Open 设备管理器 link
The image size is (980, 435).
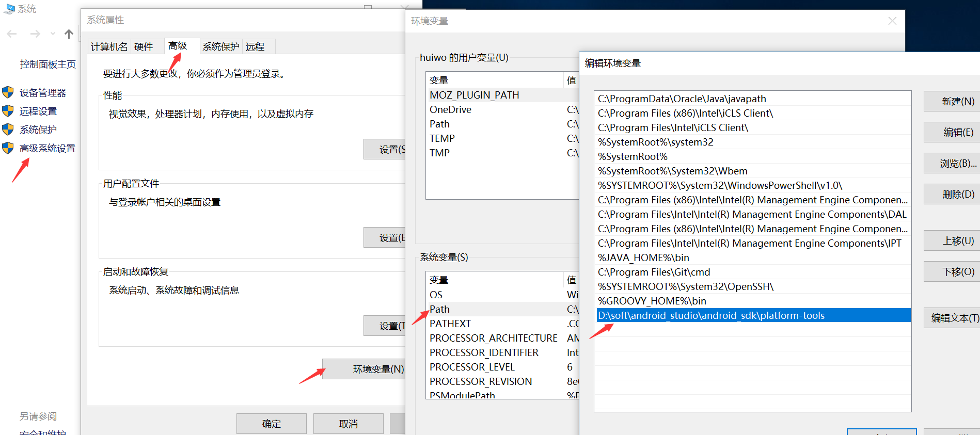coord(43,92)
